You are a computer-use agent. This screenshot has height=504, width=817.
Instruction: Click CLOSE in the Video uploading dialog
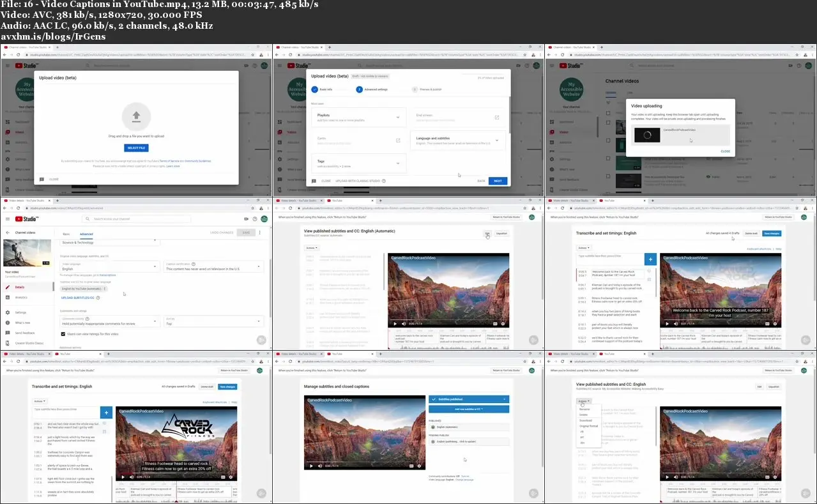[726, 151]
